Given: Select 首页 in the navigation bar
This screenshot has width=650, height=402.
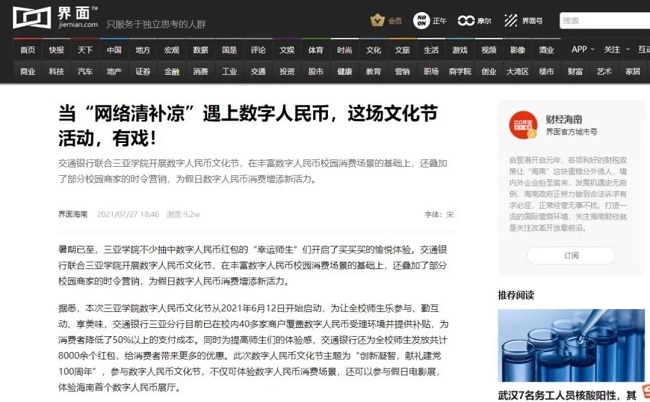Looking at the screenshot, I should click(x=28, y=50).
